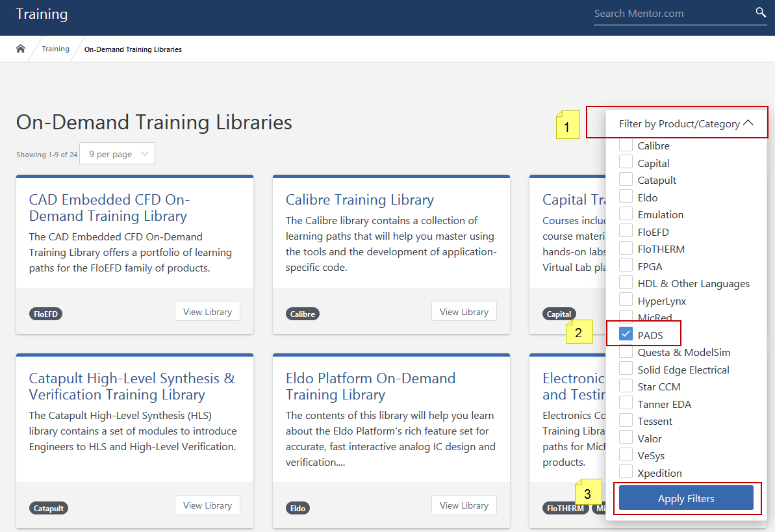Click the home icon in the breadcrumb
The width and height of the screenshot is (775, 532).
click(x=20, y=49)
